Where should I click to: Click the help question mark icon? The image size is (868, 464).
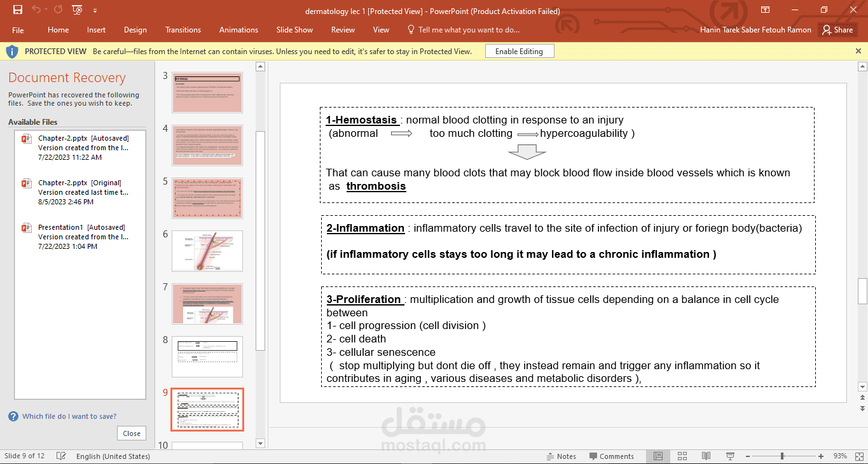pyautogui.click(x=13, y=416)
